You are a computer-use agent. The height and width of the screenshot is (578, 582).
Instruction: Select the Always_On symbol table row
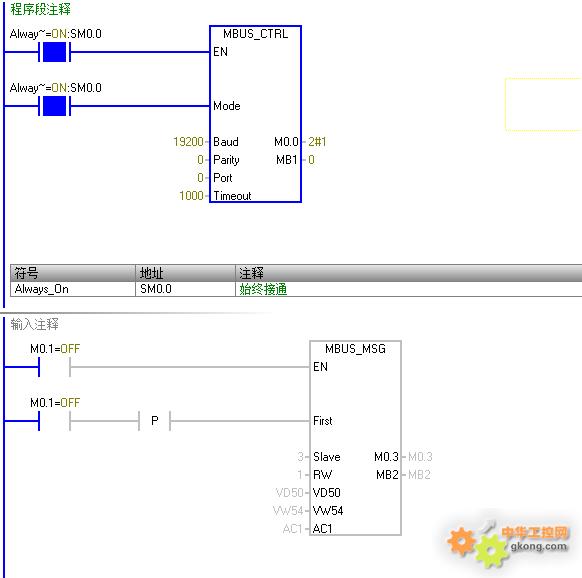point(296,289)
